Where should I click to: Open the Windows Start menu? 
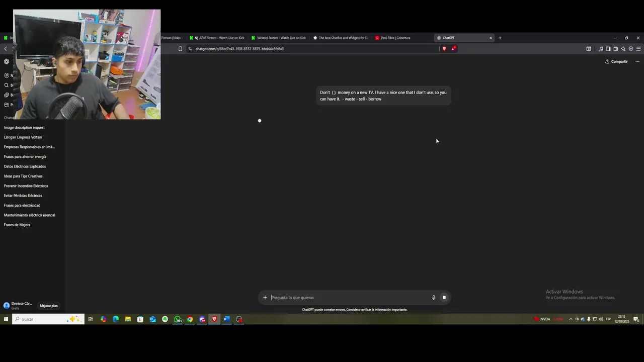6,319
